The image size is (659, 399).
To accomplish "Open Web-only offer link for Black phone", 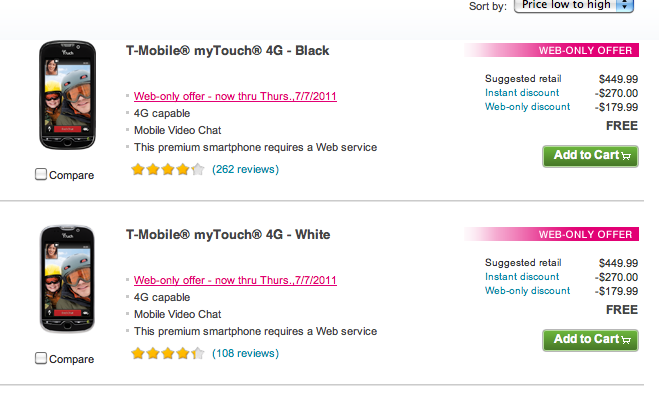I will click(x=235, y=96).
